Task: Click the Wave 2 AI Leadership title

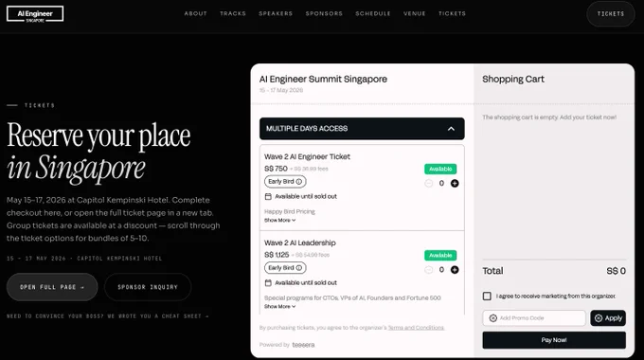Action: (300, 243)
